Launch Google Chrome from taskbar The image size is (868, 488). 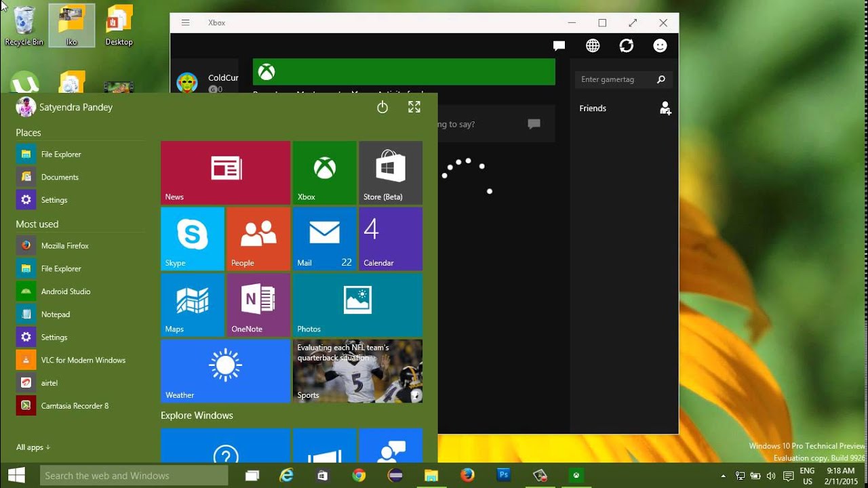(359, 476)
